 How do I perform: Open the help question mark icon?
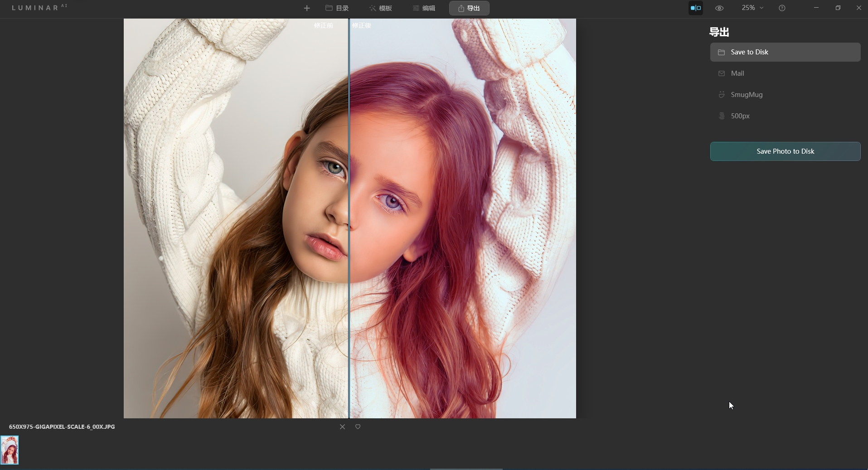click(782, 8)
